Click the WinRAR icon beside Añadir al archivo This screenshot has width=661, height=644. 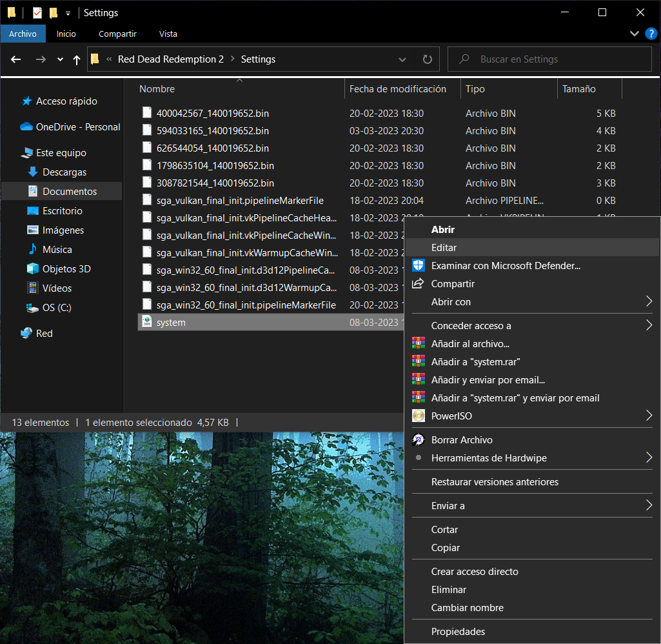tap(419, 344)
